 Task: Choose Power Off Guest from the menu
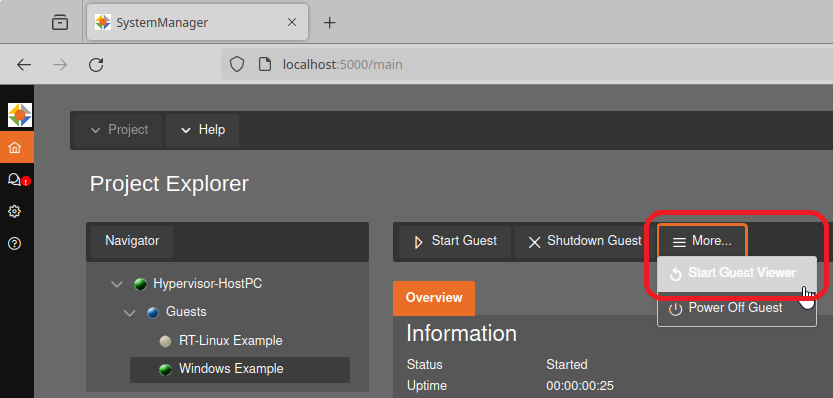click(x=737, y=308)
